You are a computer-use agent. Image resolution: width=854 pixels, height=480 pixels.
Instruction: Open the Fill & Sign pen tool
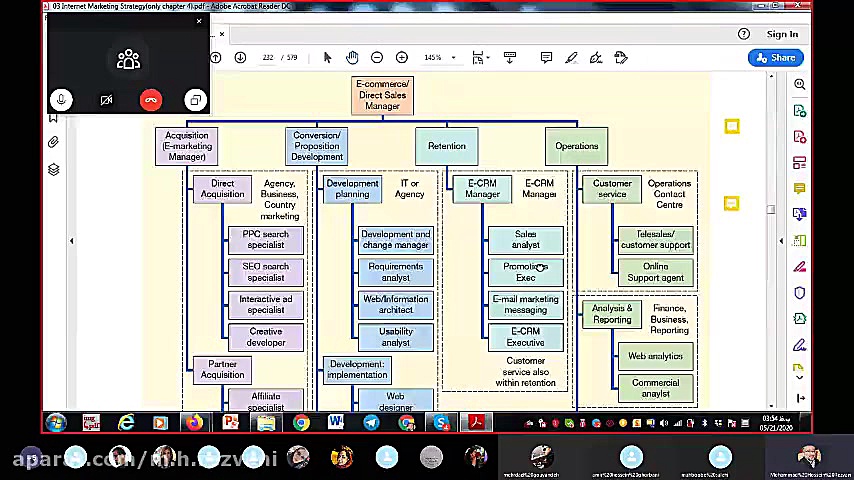[x=596, y=58]
